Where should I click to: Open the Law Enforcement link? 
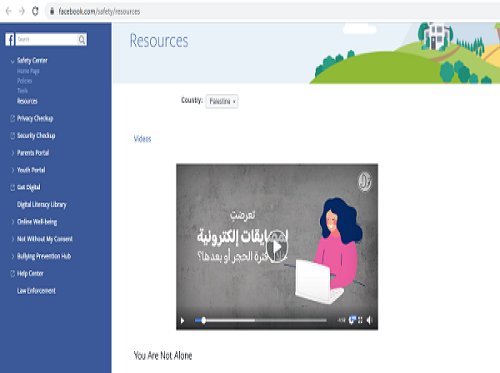pyautogui.click(x=36, y=291)
